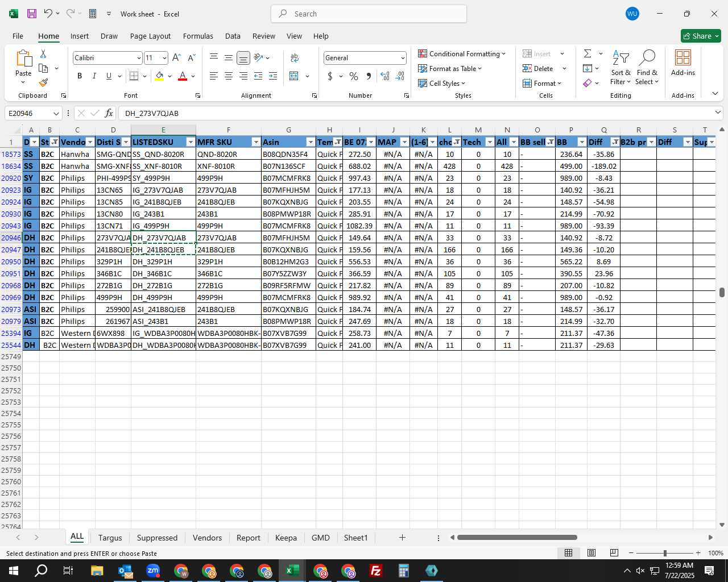Expand the Name Box dropdown arrow
Screen dimensions: 728x582
click(x=56, y=113)
